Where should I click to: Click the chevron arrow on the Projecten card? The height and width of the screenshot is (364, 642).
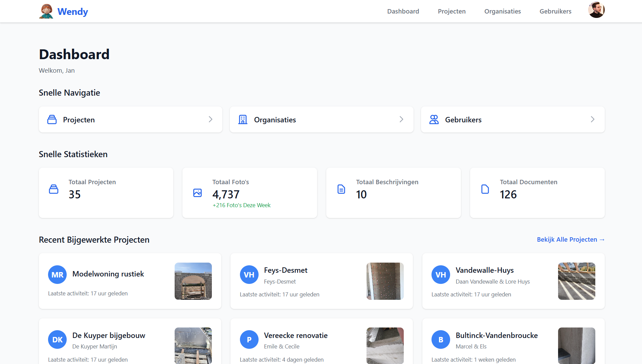[x=211, y=119]
